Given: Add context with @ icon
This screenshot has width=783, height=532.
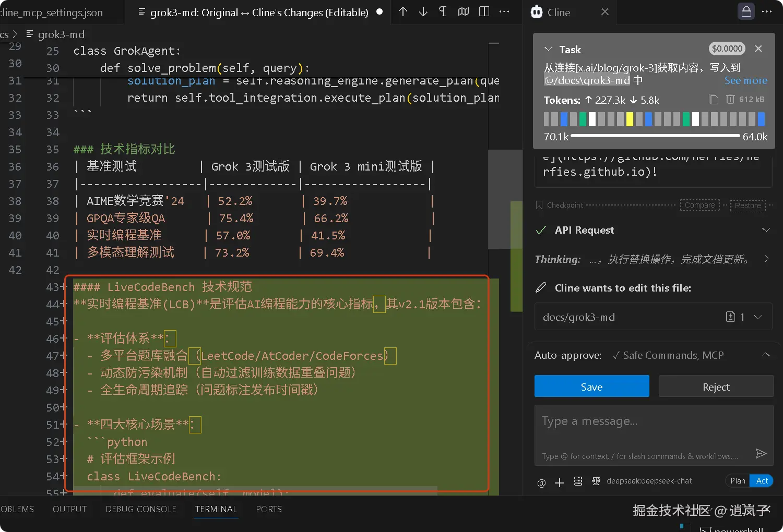Looking at the screenshot, I should [x=541, y=482].
